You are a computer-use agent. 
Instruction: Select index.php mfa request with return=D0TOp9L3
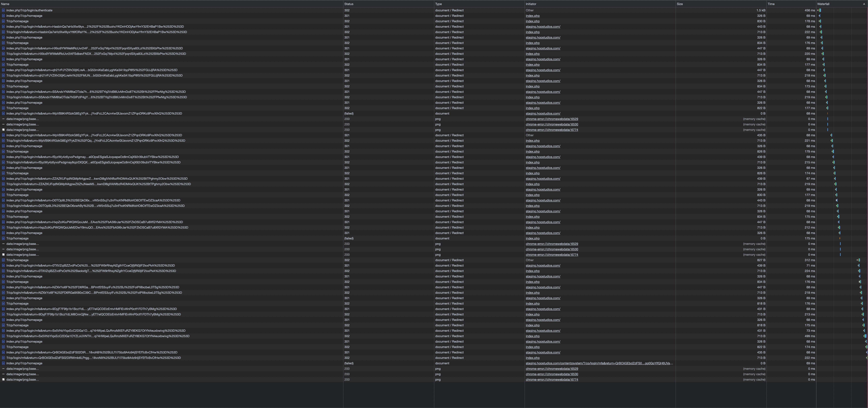[x=93, y=200]
